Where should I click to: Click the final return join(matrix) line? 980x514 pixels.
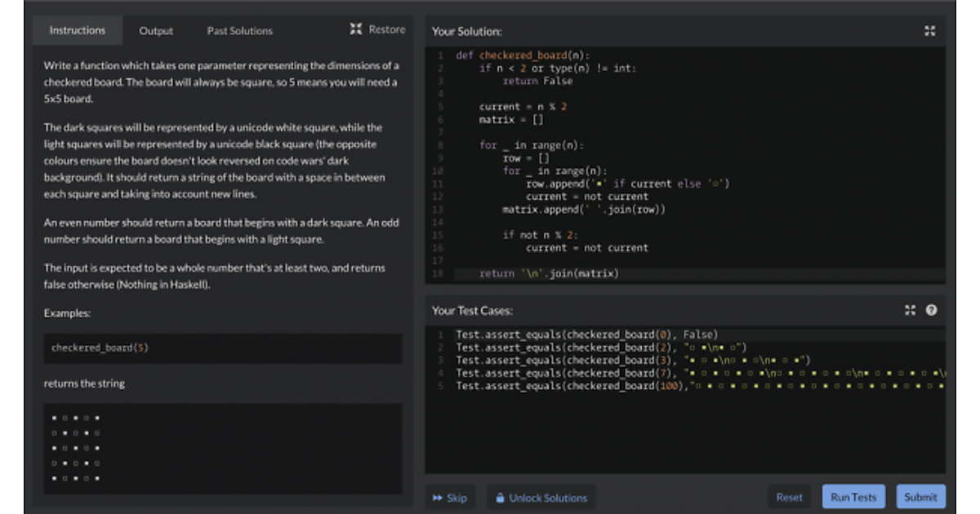tap(549, 273)
